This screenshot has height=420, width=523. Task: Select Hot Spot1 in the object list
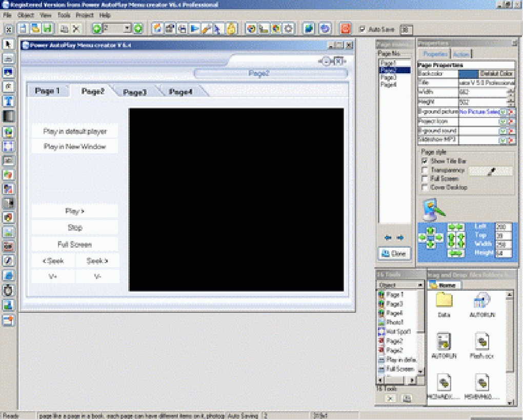[x=398, y=332]
